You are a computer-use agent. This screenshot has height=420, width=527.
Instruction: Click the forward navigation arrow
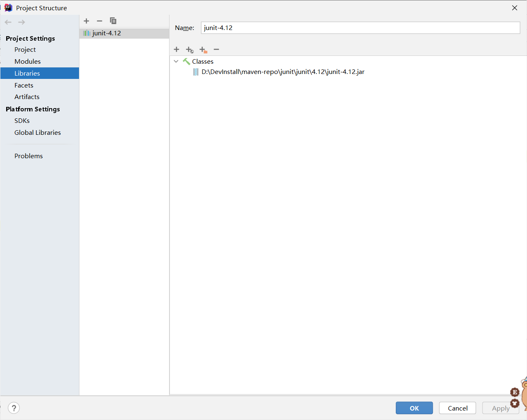[x=22, y=22]
